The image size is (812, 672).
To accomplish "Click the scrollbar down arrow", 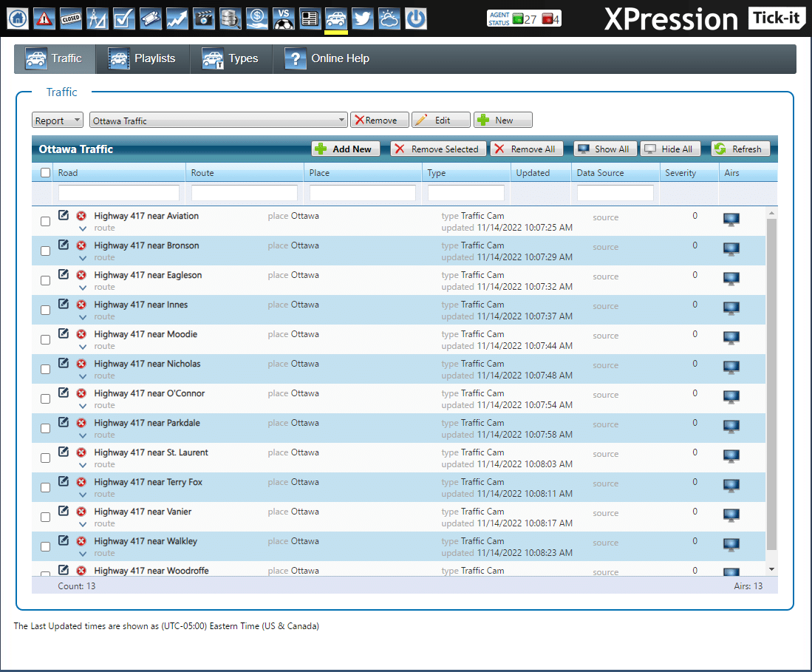I will click(771, 569).
